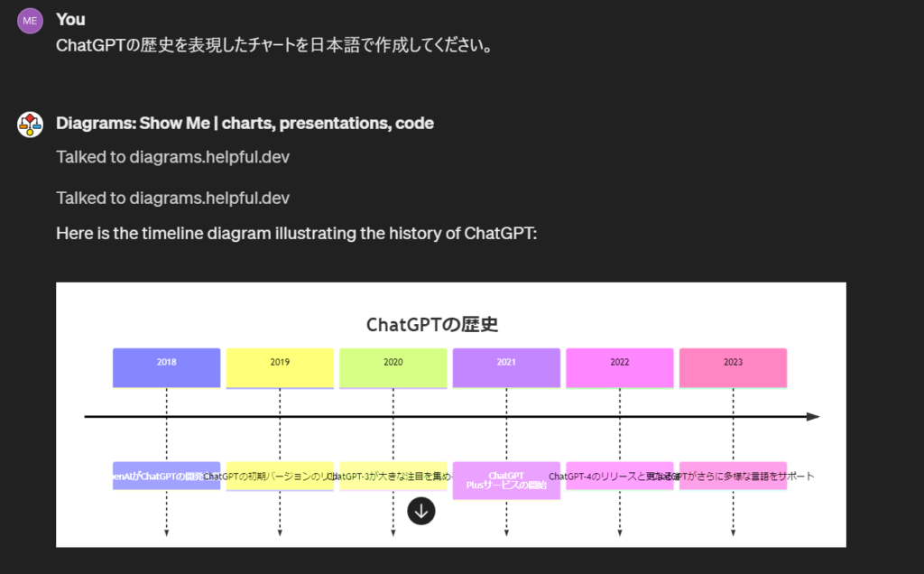Click the 'ChatGPTの歴史' chart title
Viewport: 924px width, 574px height.
(x=432, y=325)
